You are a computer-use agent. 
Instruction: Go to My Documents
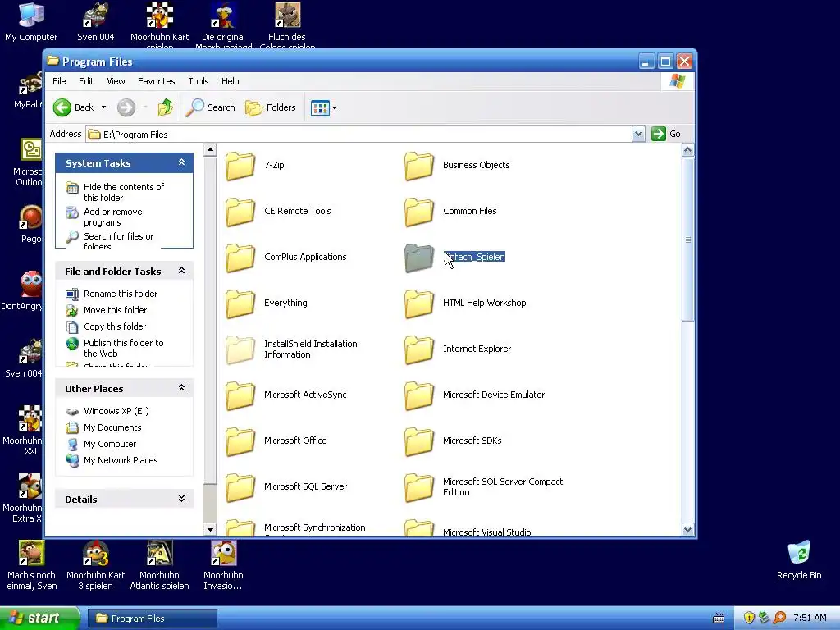pyautogui.click(x=112, y=427)
